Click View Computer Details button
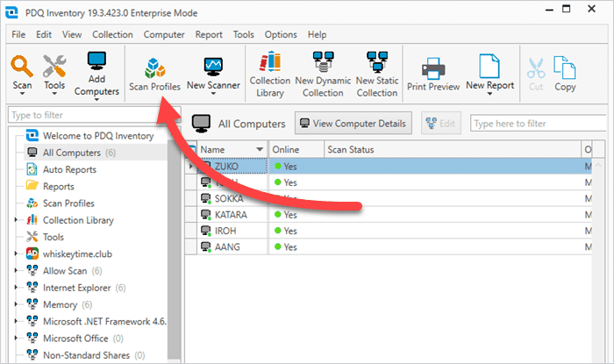Image resolution: width=614 pixels, height=364 pixels. click(353, 124)
